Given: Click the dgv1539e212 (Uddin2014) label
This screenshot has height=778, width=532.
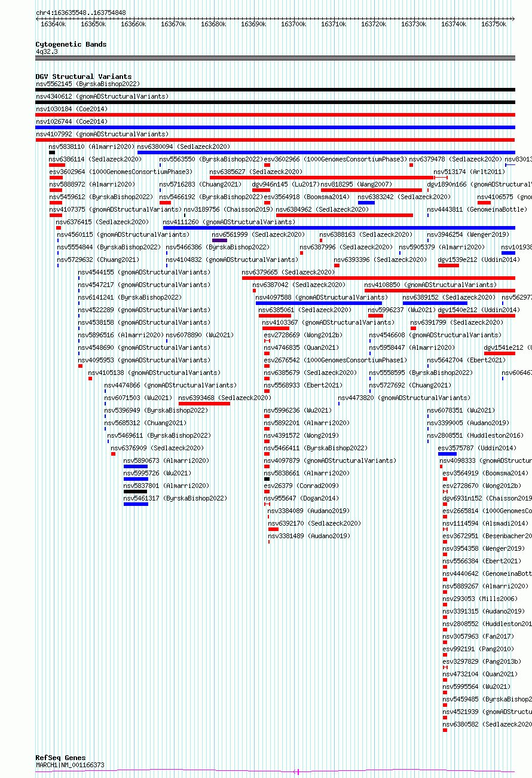Looking at the screenshot, I should click(x=479, y=260).
